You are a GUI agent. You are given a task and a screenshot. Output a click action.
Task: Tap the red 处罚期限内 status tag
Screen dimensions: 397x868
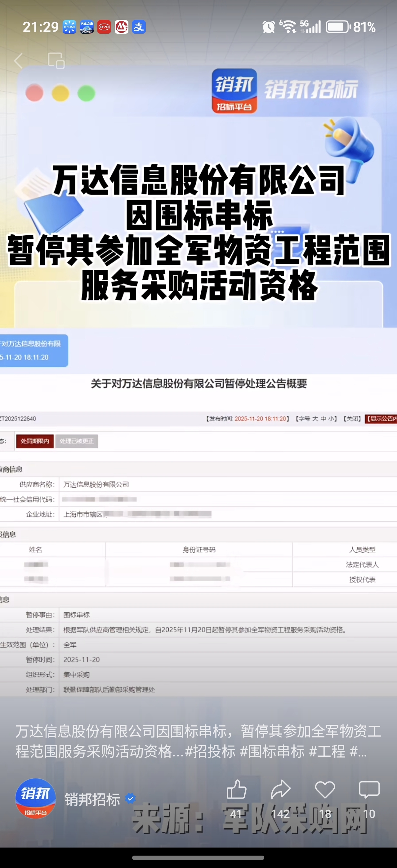pos(35,441)
